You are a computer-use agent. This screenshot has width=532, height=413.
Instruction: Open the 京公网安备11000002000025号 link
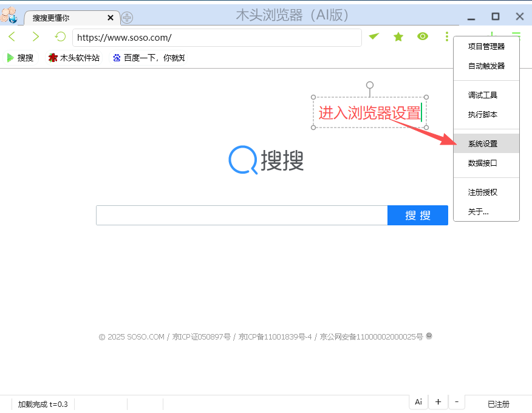point(371,336)
